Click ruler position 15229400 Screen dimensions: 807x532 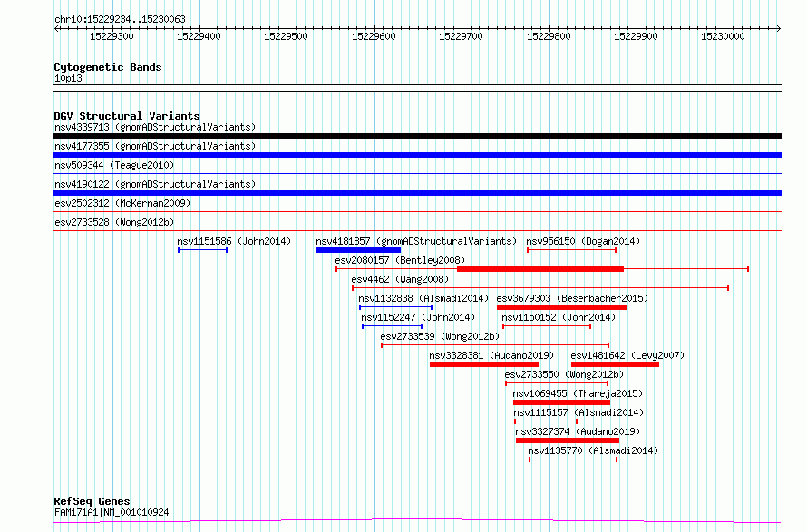[199, 36]
